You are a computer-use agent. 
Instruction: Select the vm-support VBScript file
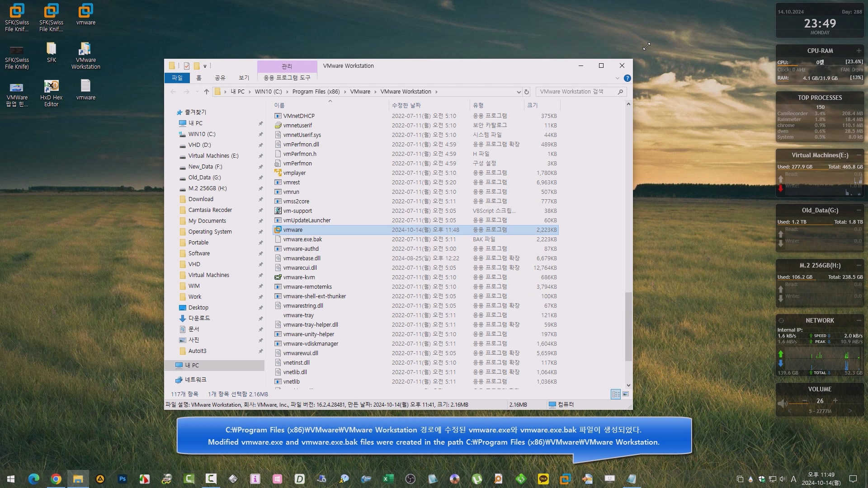click(x=297, y=211)
